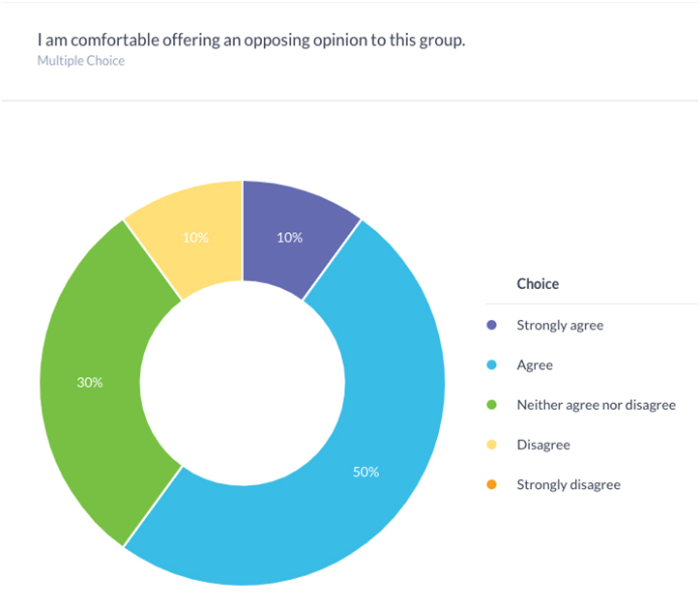The width and height of the screenshot is (700, 606).
Task: Click the blue Agree legend dot
Action: click(492, 365)
